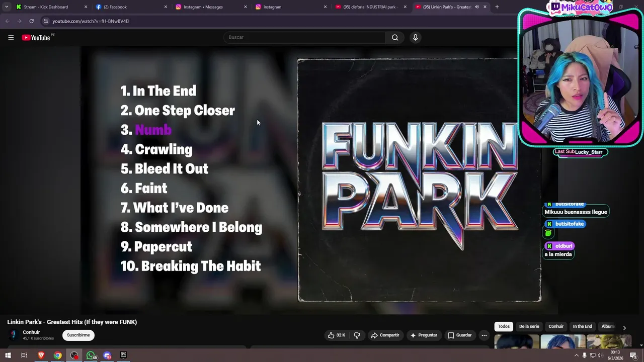
Task: Open Google Chrome from the taskbar
Action: tap(58, 355)
